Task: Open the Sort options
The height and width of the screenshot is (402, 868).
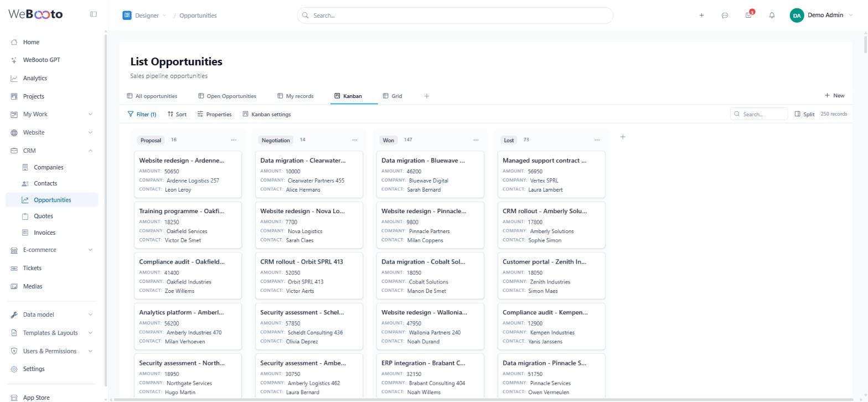Action: (x=177, y=114)
